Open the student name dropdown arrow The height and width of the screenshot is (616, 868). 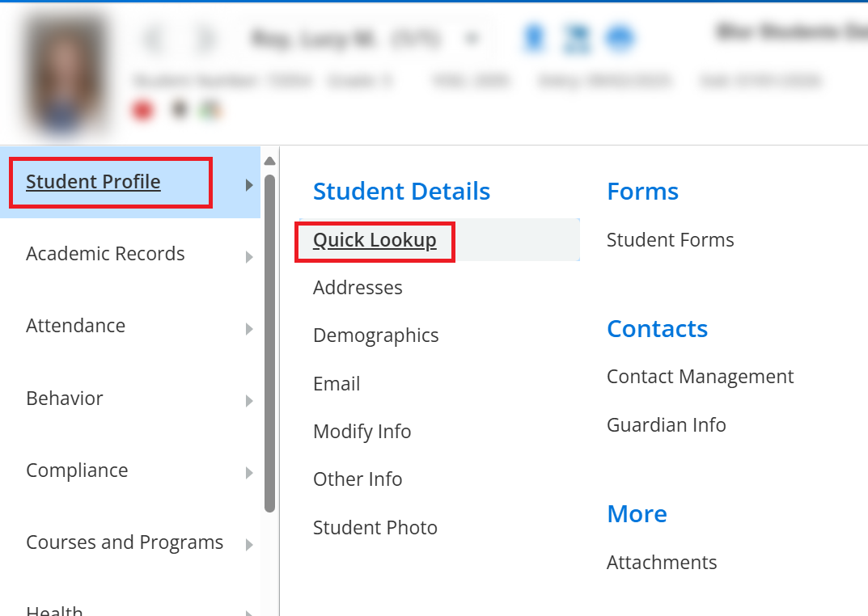coord(472,39)
